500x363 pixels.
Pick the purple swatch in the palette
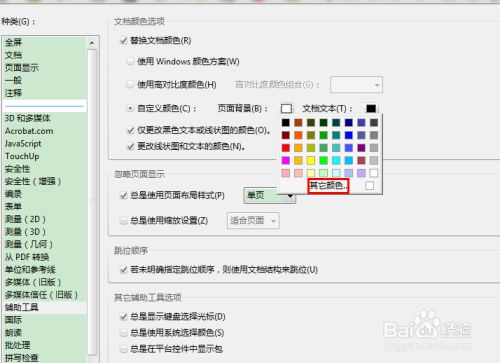click(x=361, y=148)
